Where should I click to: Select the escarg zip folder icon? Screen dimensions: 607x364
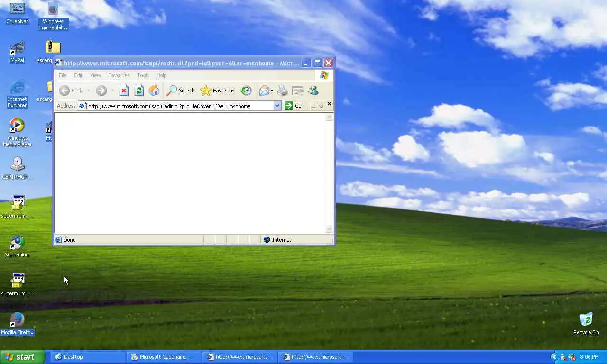[x=53, y=47]
